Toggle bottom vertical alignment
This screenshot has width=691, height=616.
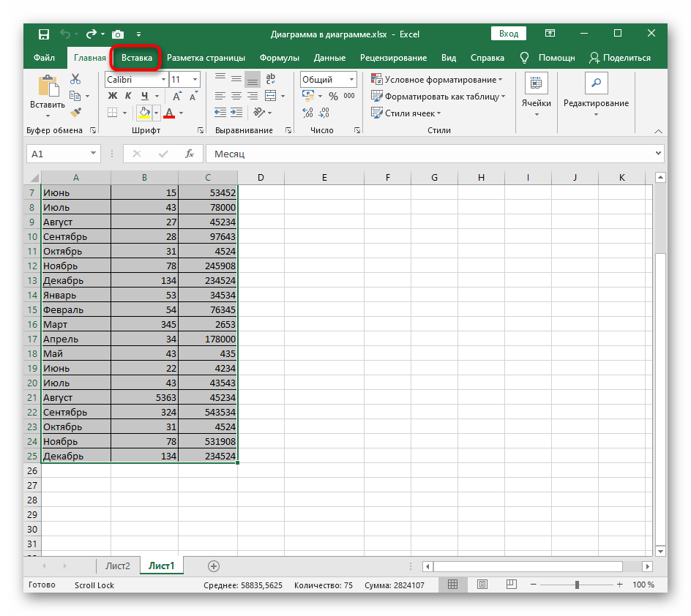click(x=253, y=79)
